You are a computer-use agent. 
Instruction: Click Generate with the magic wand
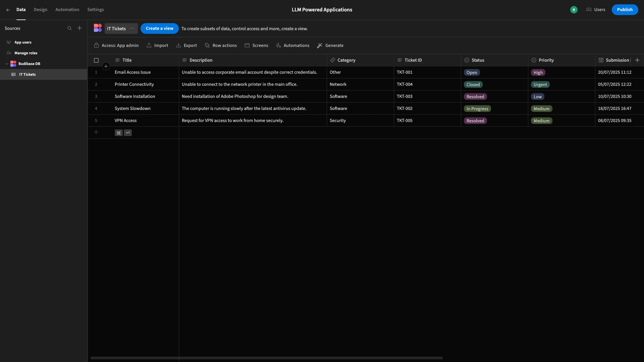point(330,46)
